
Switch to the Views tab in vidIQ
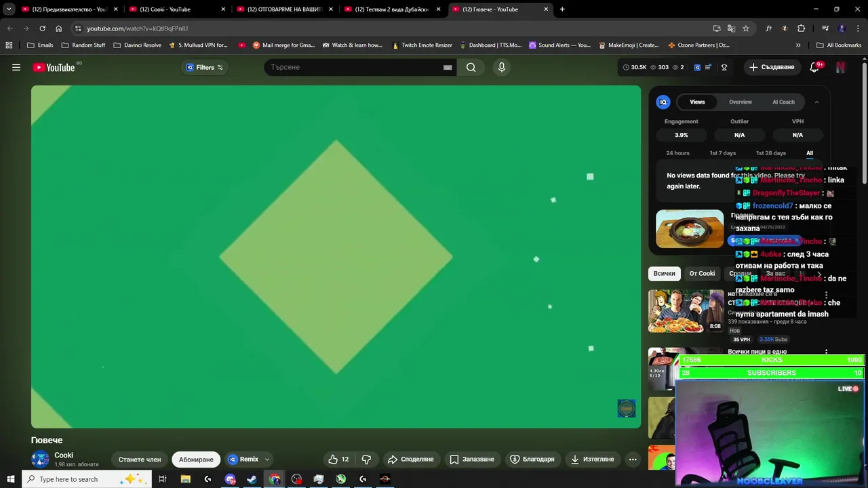coord(697,102)
